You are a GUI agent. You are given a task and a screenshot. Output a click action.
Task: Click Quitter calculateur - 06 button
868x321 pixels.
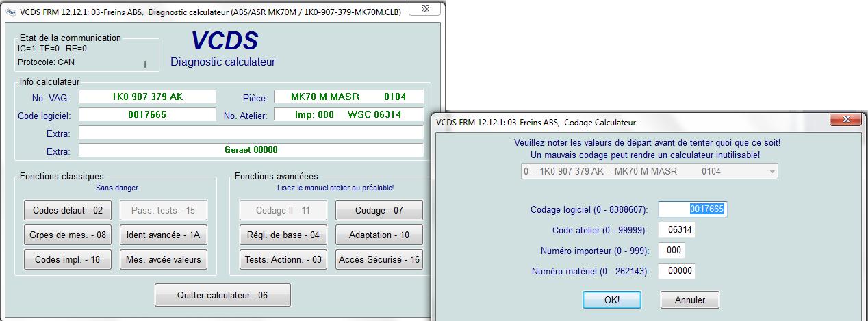(x=222, y=295)
